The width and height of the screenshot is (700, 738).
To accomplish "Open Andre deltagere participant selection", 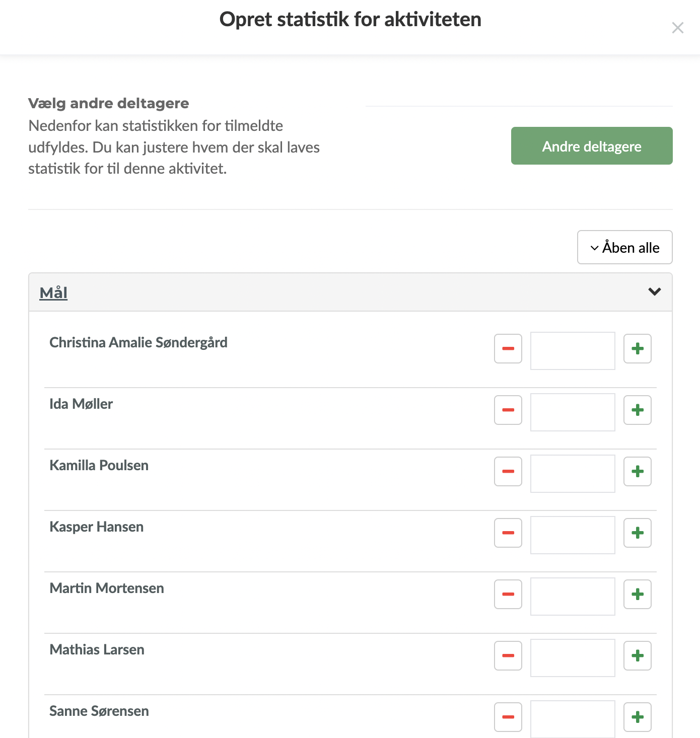I will 591,146.
